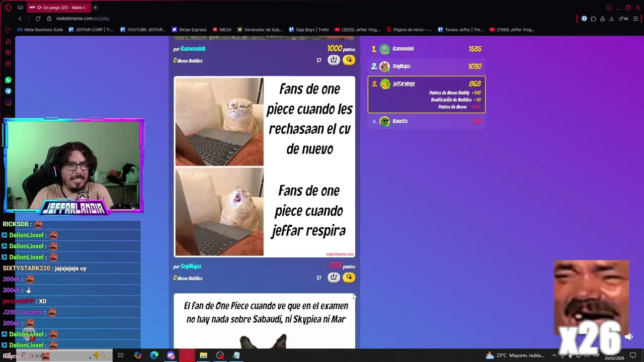Mark Ramonsinh's meme as favorite star
This screenshot has height=362, width=644.
pos(349,60)
